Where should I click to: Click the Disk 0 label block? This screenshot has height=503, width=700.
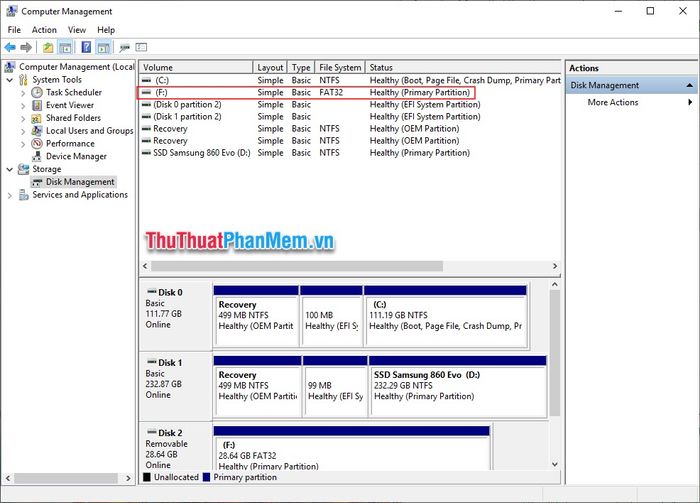coord(176,315)
